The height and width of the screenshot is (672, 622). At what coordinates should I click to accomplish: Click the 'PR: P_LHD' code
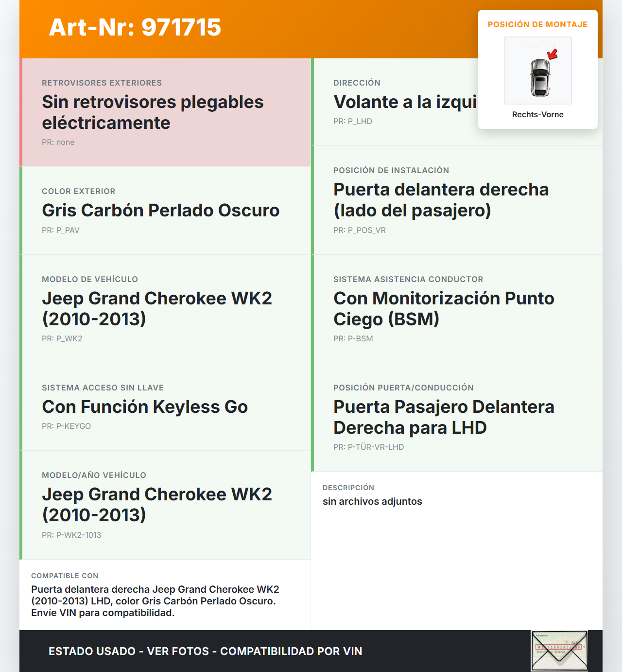point(353,121)
